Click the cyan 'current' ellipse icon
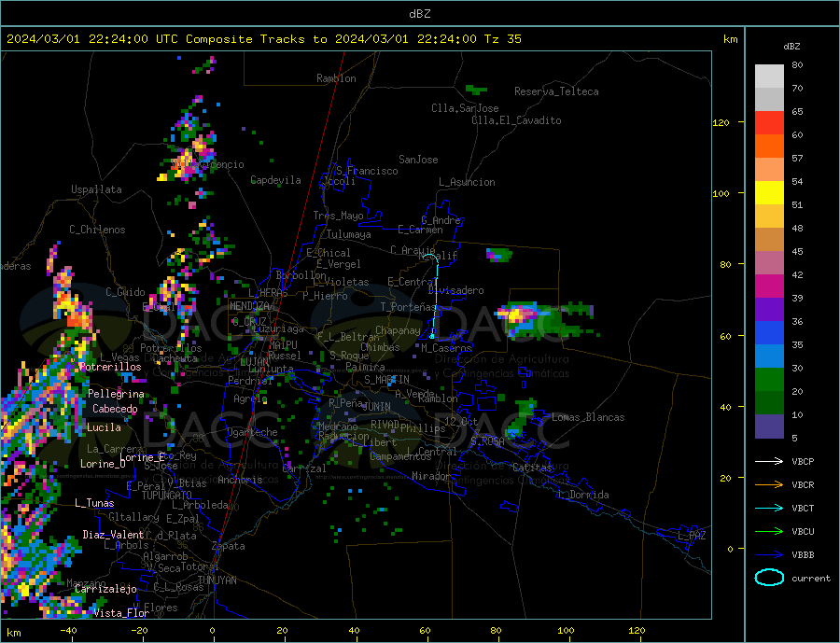Screen dimensions: 840x643 pos(768,578)
